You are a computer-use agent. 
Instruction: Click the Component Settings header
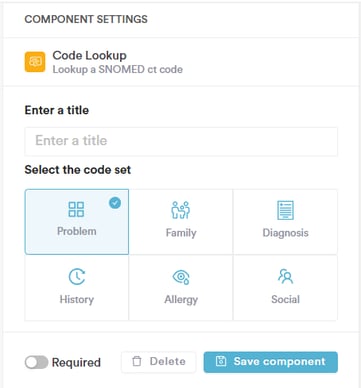86,19
